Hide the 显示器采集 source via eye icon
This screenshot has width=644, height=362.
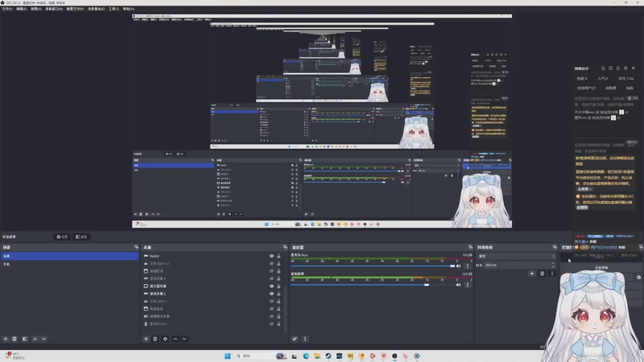click(x=271, y=286)
